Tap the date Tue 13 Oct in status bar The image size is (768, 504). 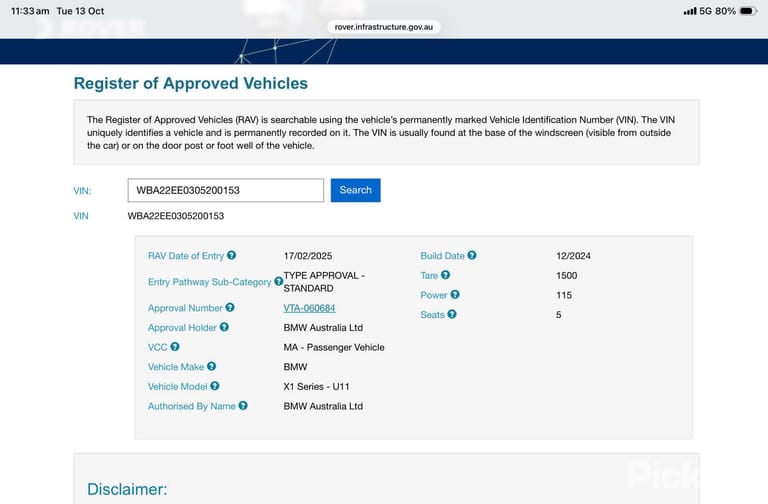click(x=80, y=11)
